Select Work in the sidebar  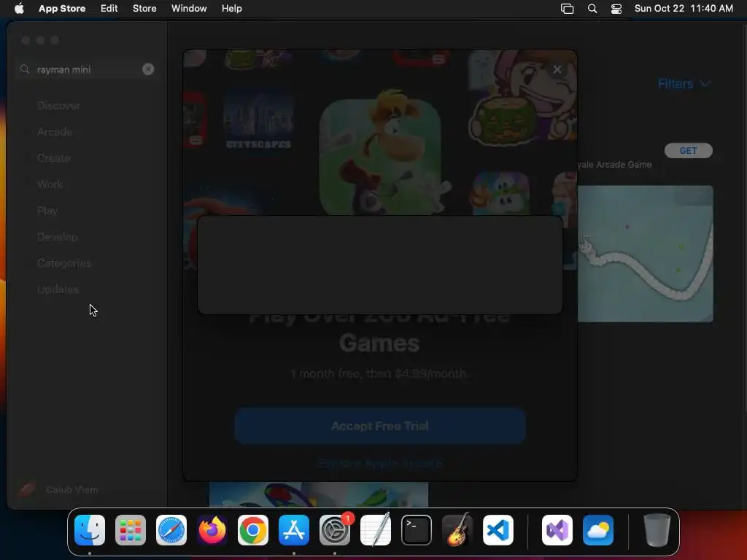tap(50, 184)
